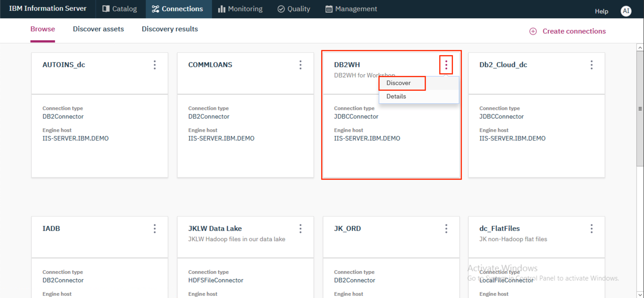This screenshot has width=644, height=298.
Task: Click DB2Connector value on COMMLOANS card
Action: click(x=208, y=117)
